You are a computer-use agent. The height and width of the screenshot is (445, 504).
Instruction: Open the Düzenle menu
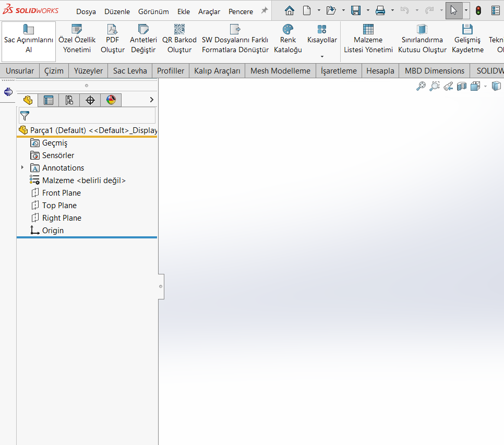117,11
